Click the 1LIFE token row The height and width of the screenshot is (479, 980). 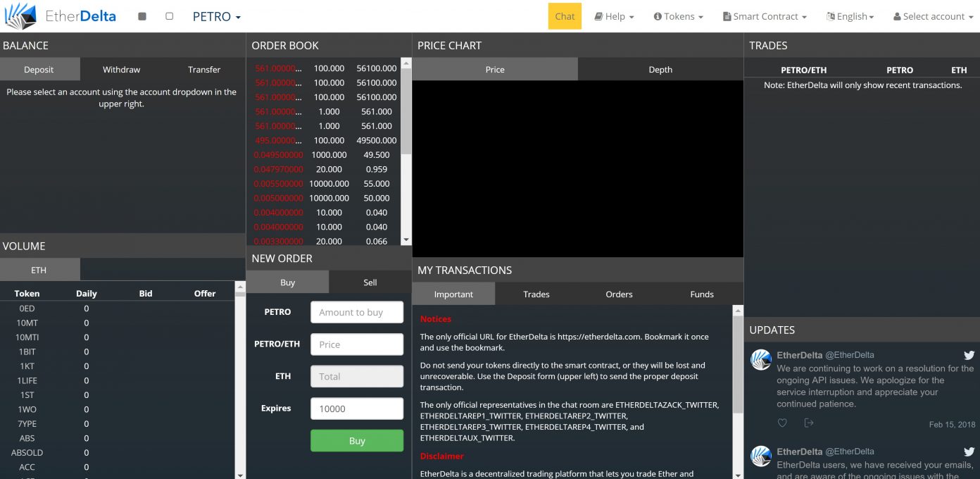coord(117,380)
